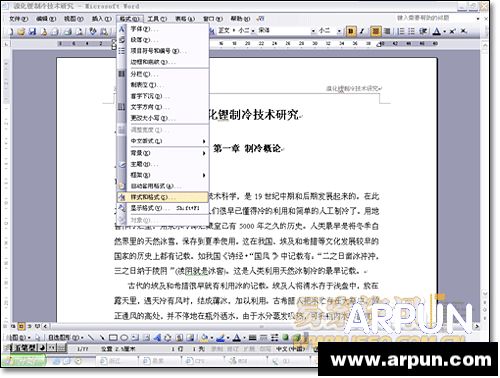Select highlighted 样式和格式 menu entry

click(163, 197)
